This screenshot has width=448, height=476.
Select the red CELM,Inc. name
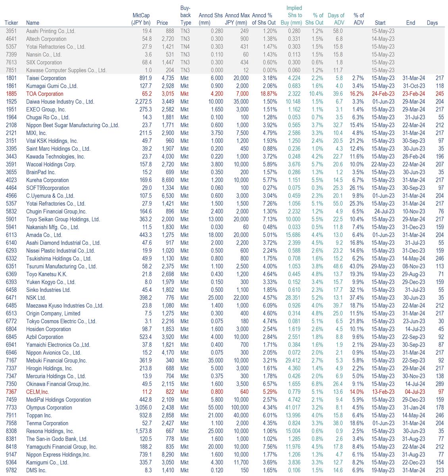pos(38,392)
